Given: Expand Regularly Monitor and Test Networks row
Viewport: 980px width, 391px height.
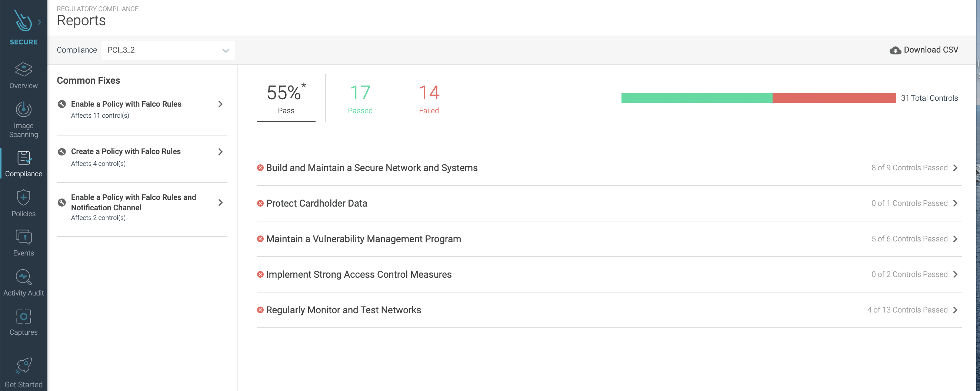Looking at the screenshot, I should click(x=609, y=310).
